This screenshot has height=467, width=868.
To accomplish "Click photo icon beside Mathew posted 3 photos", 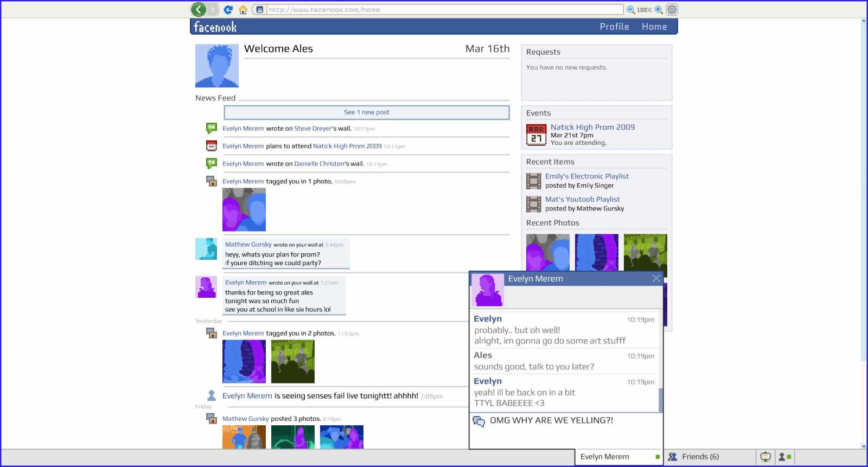I will point(212,418).
